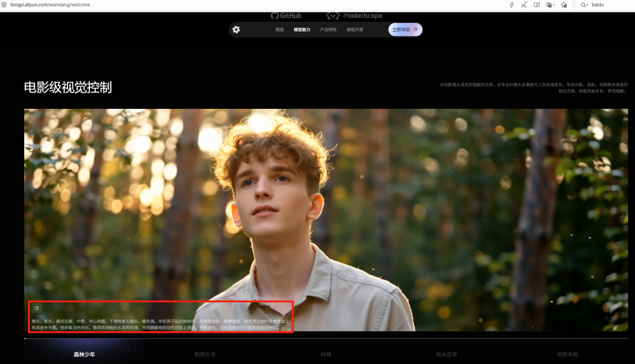Click the forest boy video preview

pyautogui.click(x=326, y=219)
